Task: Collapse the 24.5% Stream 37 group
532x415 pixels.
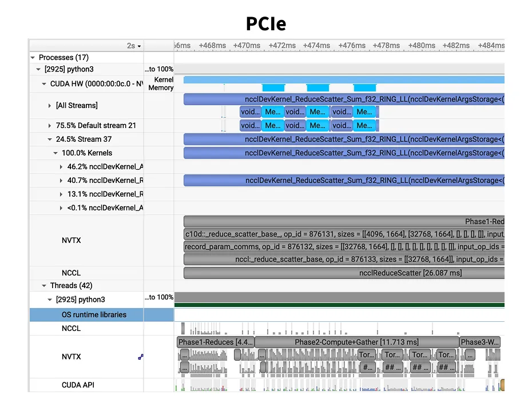Action: point(49,139)
